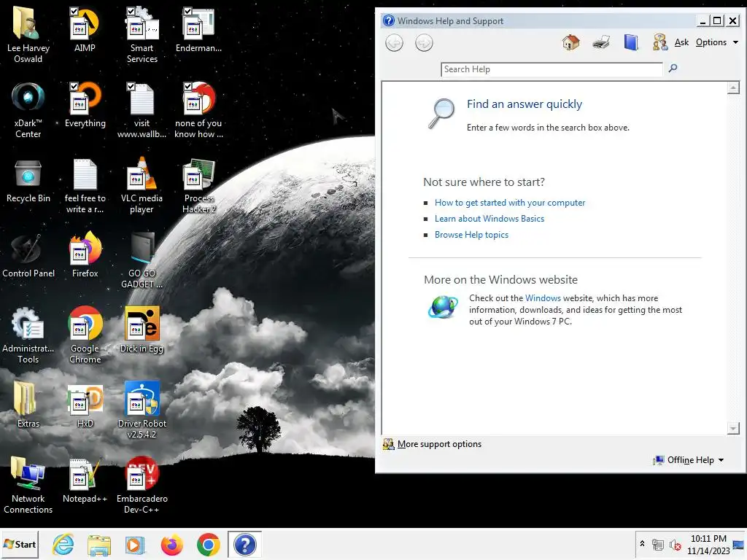747x560 pixels.
Task: Click the Forward arrow in Help window
Action: pos(424,43)
